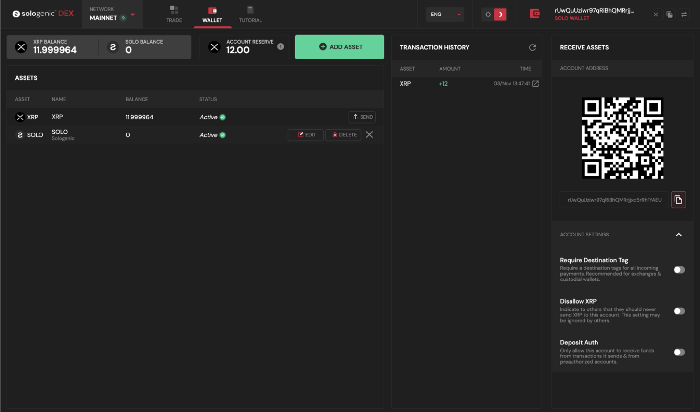
Task: Click the XRP asset icon in table
Action: click(20, 117)
